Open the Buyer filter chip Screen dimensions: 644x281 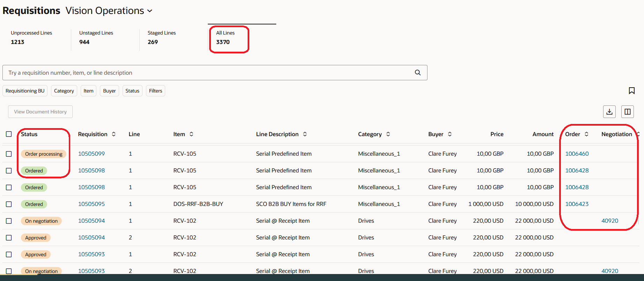tap(109, 91)
